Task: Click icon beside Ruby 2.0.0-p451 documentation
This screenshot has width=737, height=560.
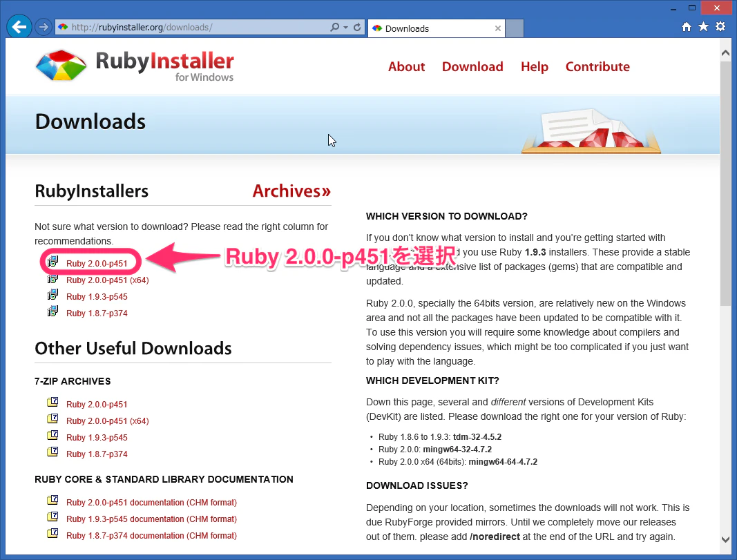Action: 52,500
